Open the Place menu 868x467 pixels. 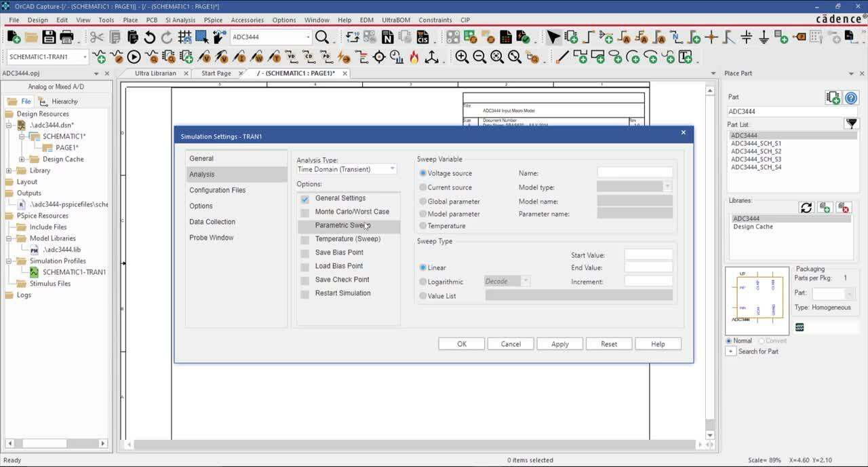130,20
